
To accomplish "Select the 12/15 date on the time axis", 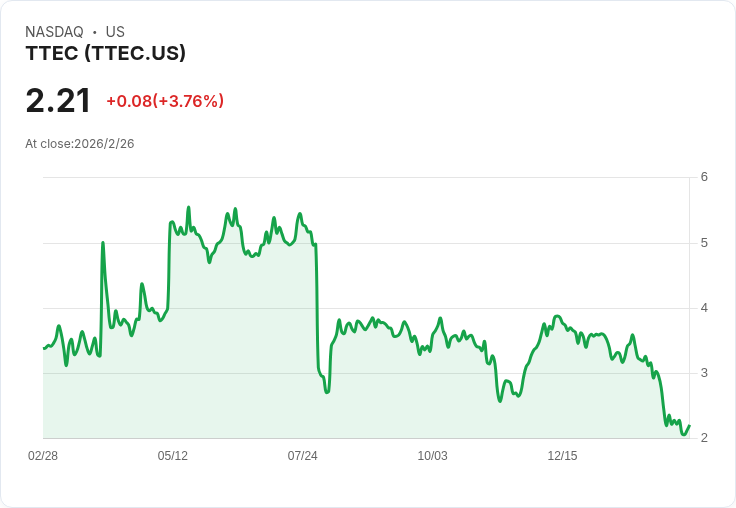I will coord(562,456).
